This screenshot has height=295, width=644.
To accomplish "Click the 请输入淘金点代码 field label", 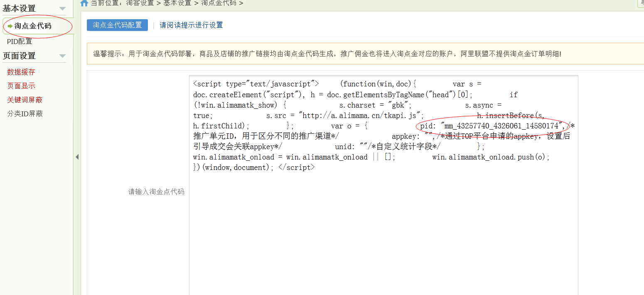I will click(156, 192).
